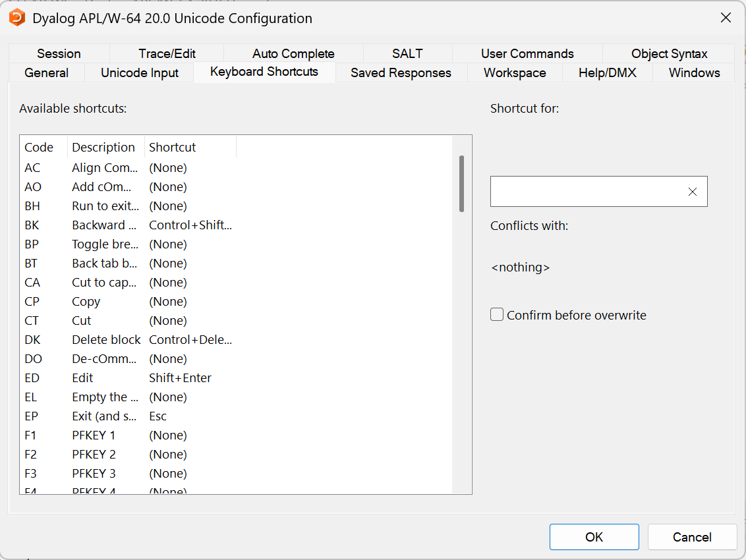Switch to the Workspace tab

point(514,72)
